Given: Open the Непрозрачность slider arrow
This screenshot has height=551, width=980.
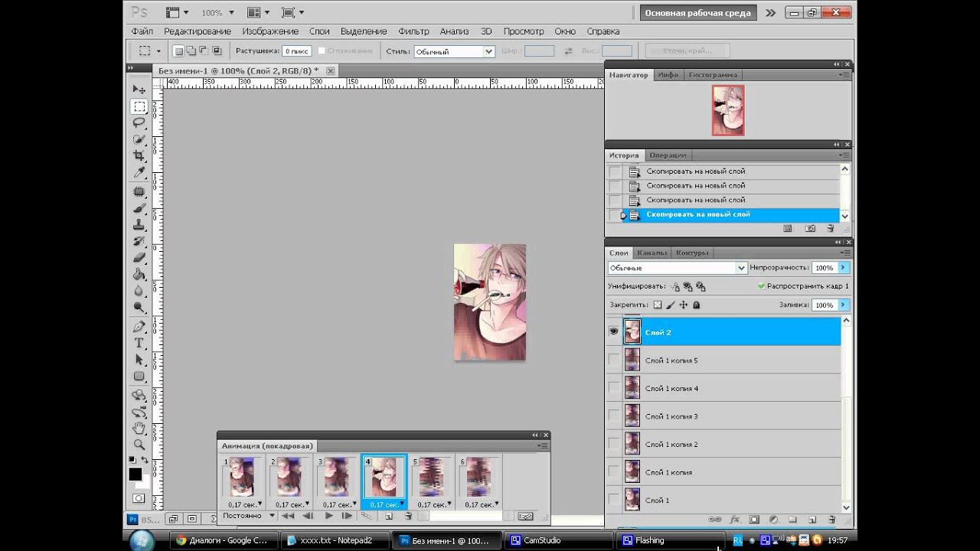Looking at the screenshot, I should pyautogui.click(x=843, y=268).
